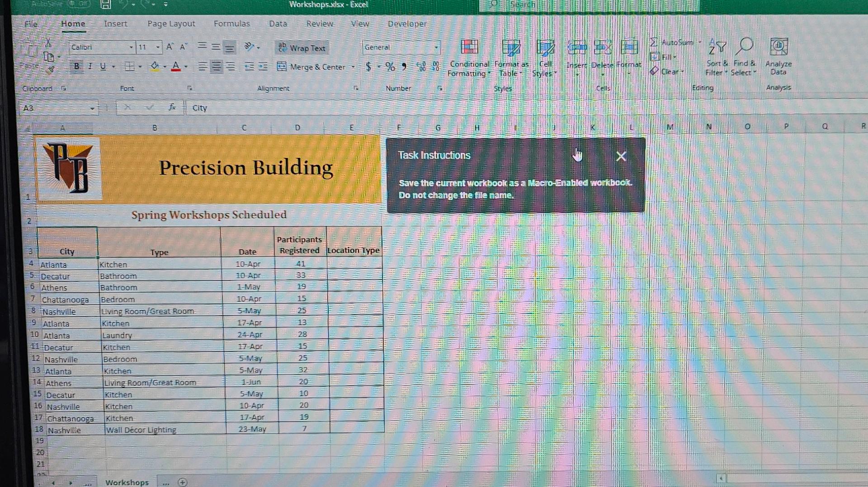Image resolution: width=868 pixels, height=487 pixels.
Task: Select the Workshops sheet tab
Action: (127, 482)
